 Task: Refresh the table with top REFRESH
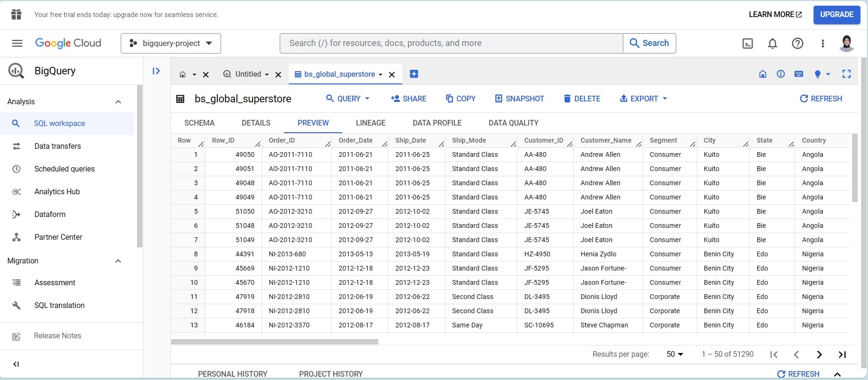point(821,99)
